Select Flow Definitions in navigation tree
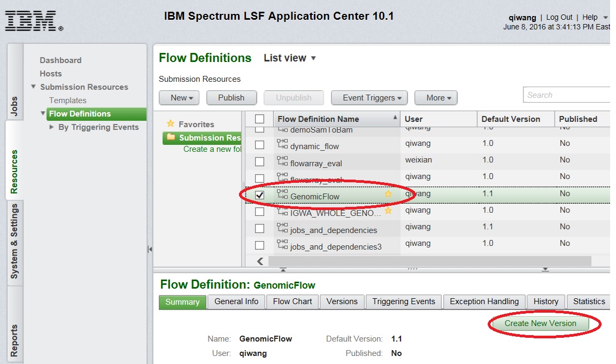The height and width of the screenshot is (364, 616). pos(96,114)
